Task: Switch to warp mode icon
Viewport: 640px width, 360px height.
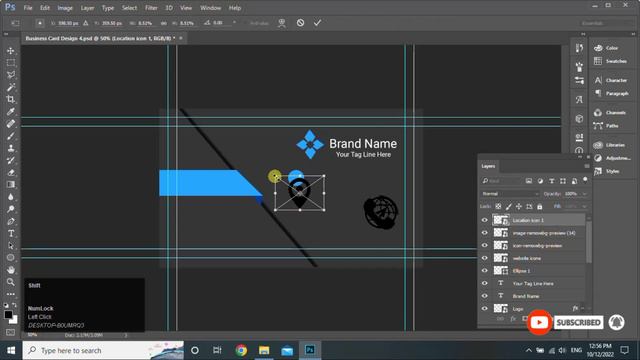Action: click(x=282, y=23)
